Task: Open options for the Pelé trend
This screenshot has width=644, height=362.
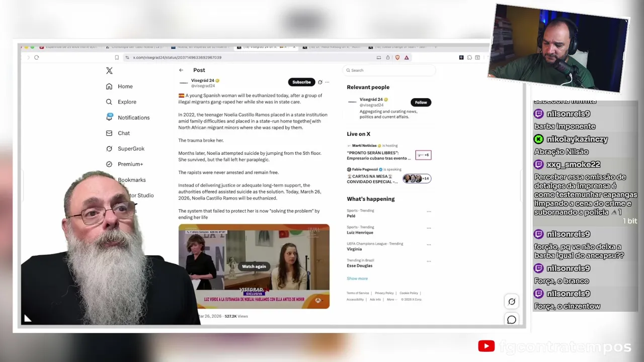Action: tap(429, 212)
